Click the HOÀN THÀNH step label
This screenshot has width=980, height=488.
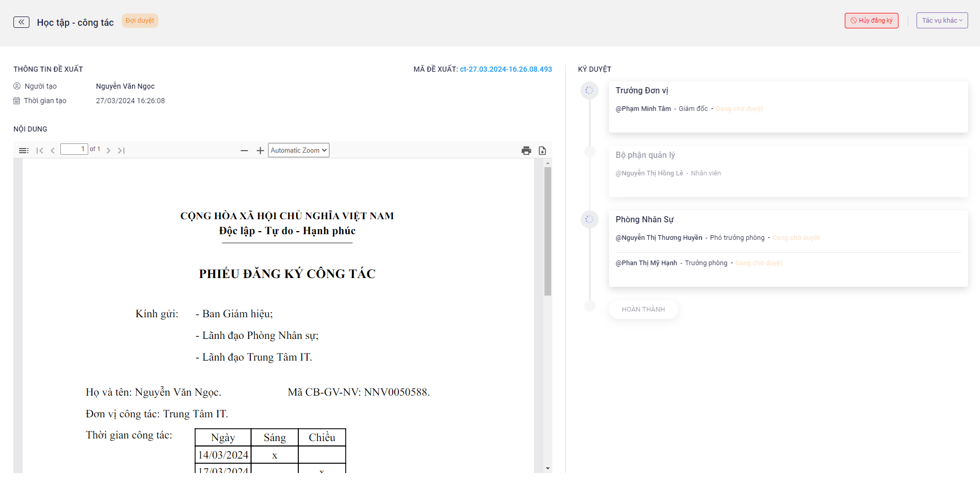tap(643, 310)
